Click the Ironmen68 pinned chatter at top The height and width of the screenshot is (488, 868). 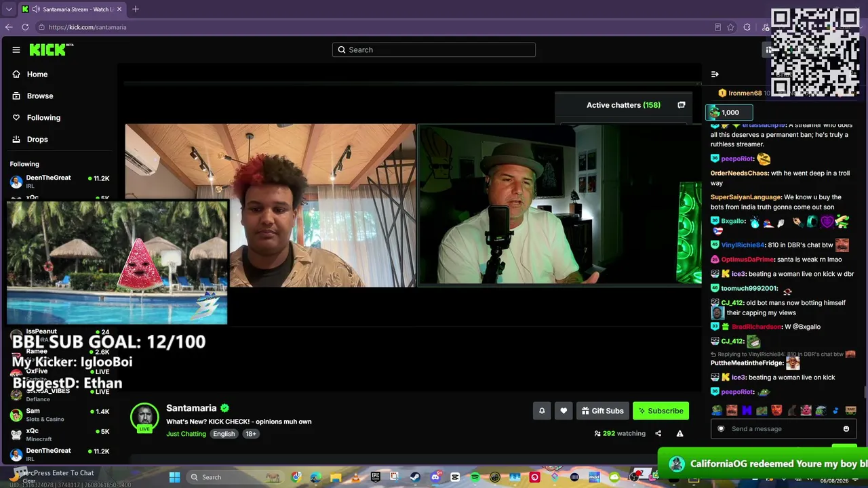click(745, 94)
